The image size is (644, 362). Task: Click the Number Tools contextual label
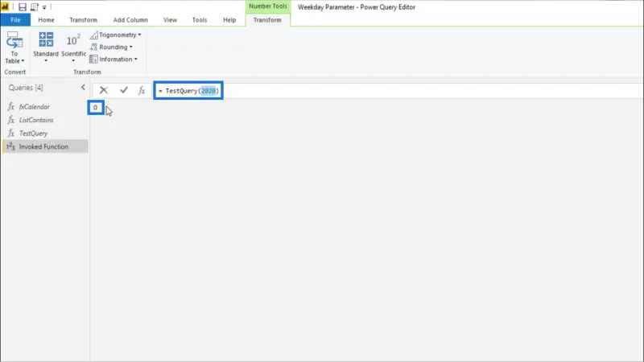tap(268, 6)
